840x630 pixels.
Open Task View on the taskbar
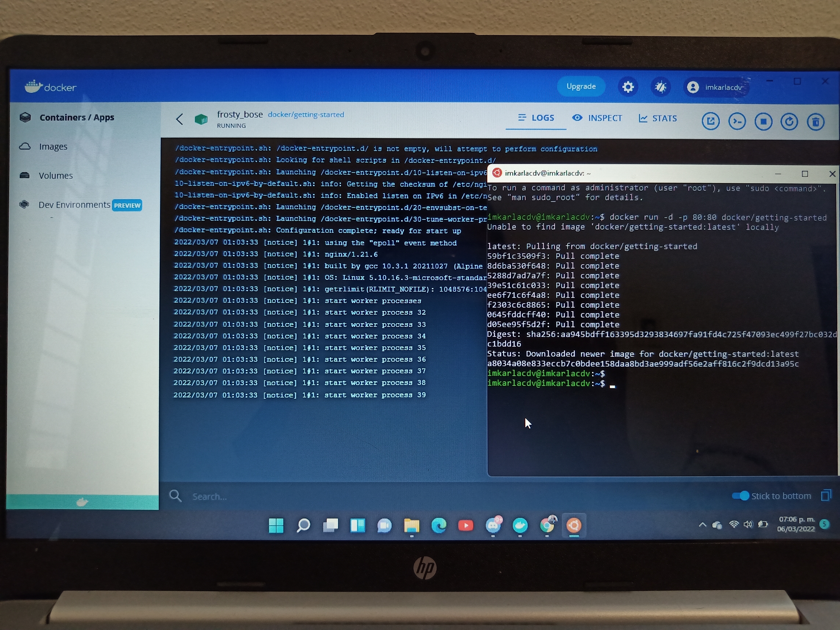point(330,526)
